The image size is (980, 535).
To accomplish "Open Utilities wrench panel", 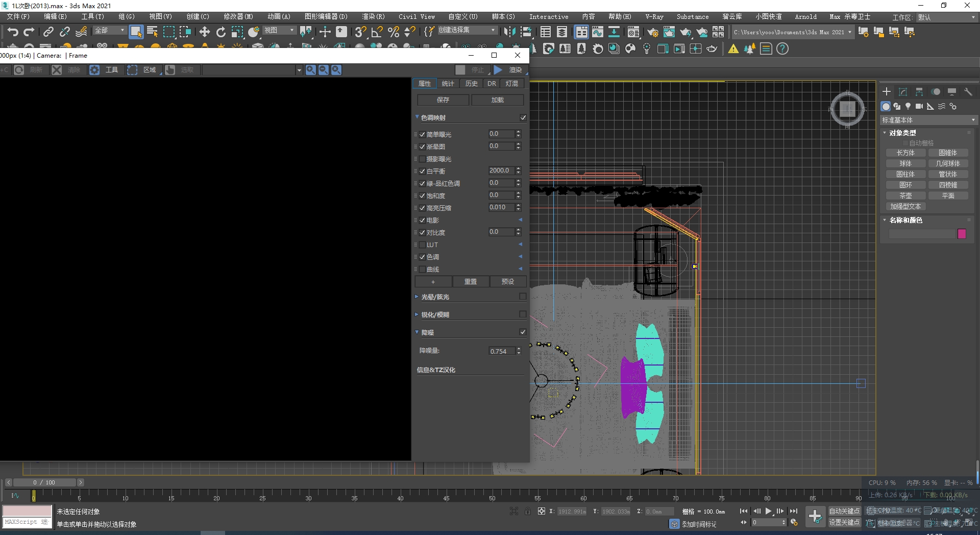I will tap(968, 92).
